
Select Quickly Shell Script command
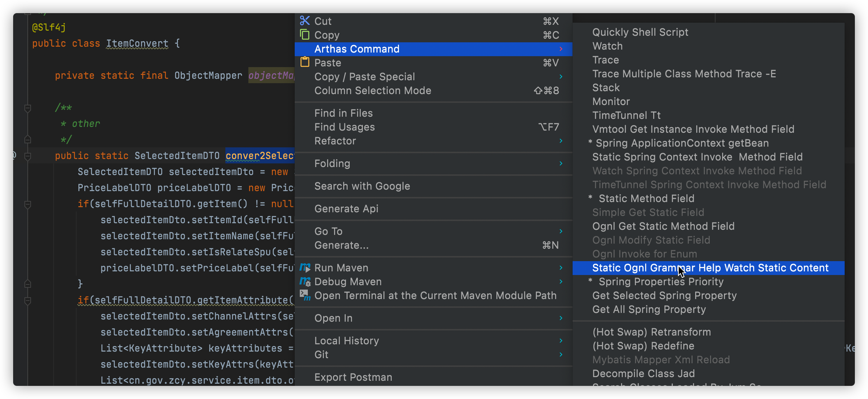pyautogui.click(x=709, y=32)
